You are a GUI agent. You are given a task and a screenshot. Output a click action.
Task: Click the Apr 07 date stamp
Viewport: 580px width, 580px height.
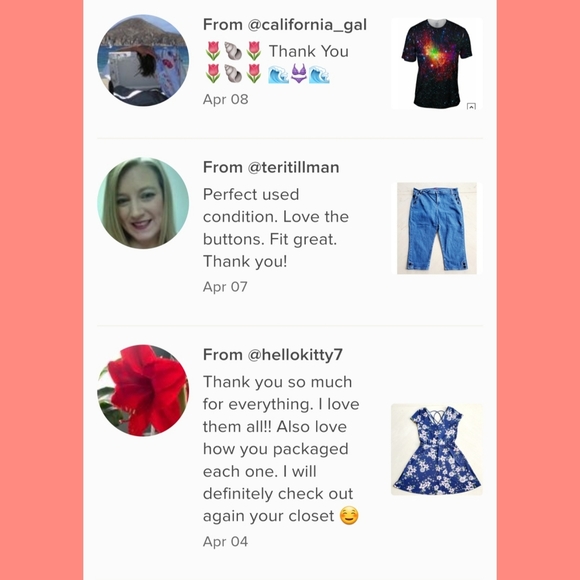pyautogui.click(x=225, y=287)
